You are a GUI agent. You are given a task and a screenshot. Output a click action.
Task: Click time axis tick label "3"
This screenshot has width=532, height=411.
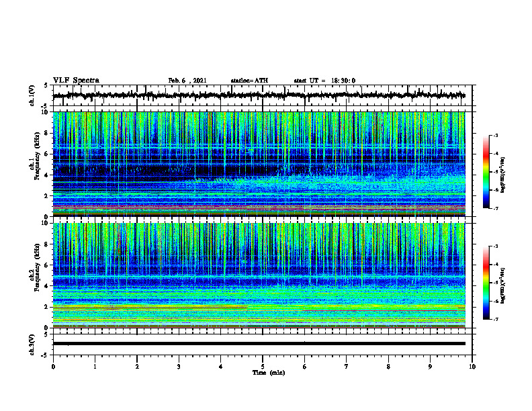pyautogui.click(x=179, y=367)
